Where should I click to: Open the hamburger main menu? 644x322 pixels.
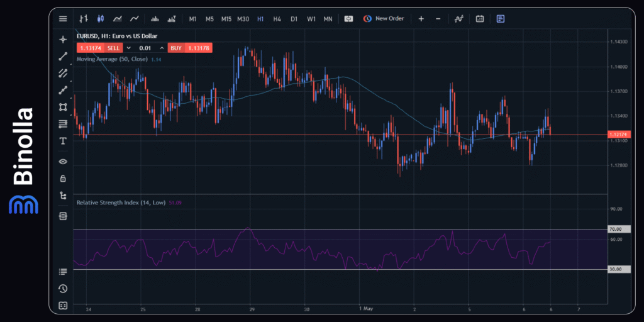[63, 19]
